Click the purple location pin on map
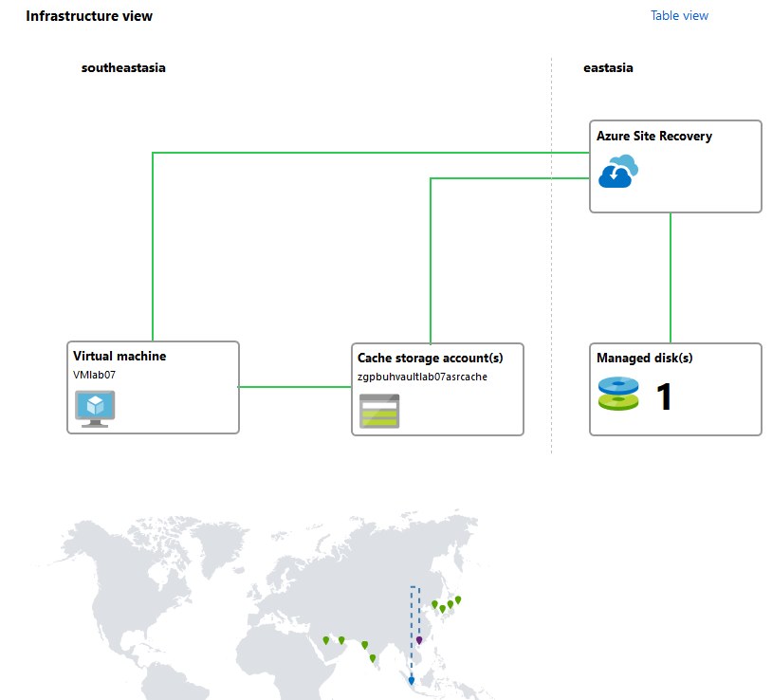Image resolution: width=772 pixels, height=700 pixels. [418, 640]
